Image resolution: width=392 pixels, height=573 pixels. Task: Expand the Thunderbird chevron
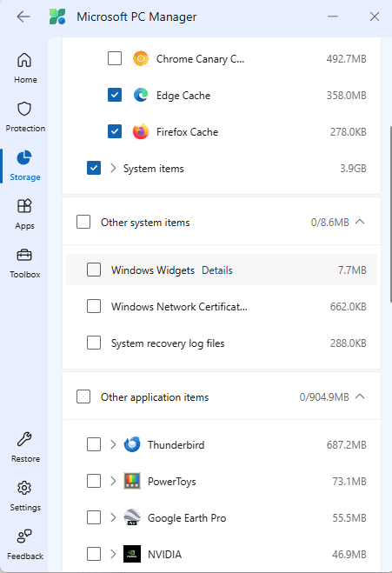coord(113,444)
